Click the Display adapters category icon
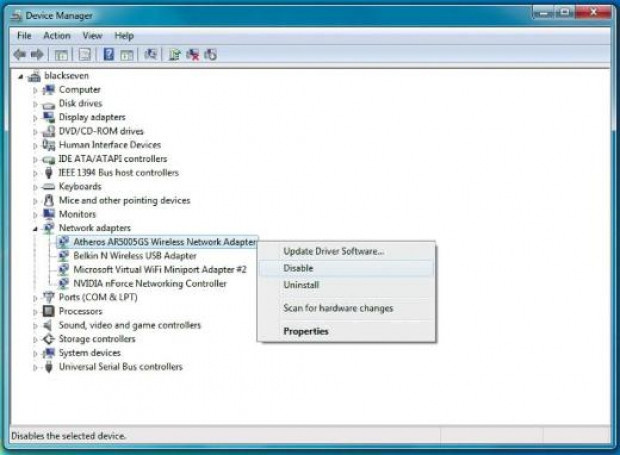This screenshot has width=620, height=455. [49, 117]
